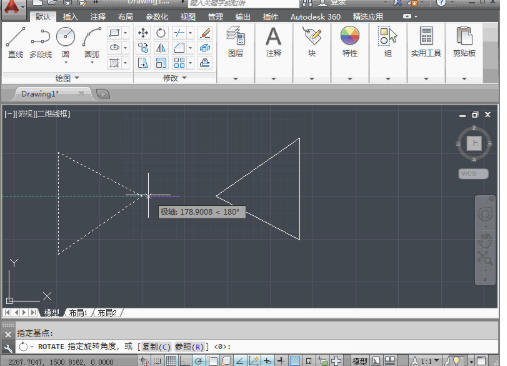This screenshot has width=507, height=366.
Task: Expand the Modify (修改) panel
Action: (174, 78)
